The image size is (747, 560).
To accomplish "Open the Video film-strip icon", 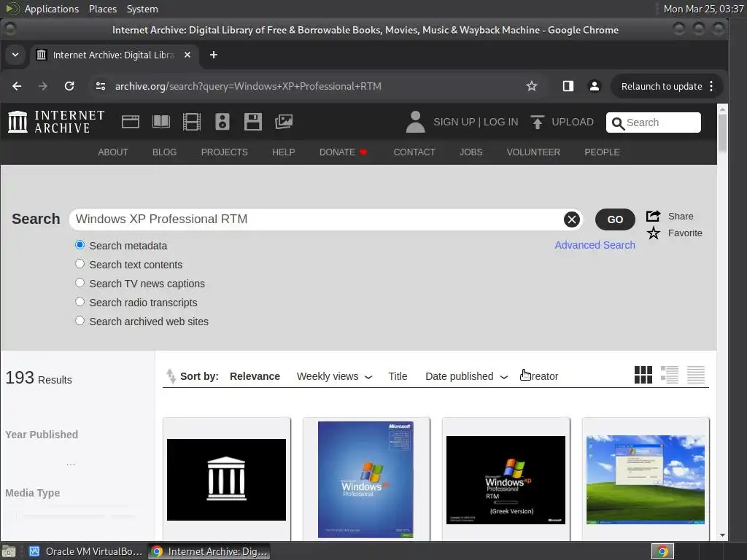I will click(x=192, y=122).
